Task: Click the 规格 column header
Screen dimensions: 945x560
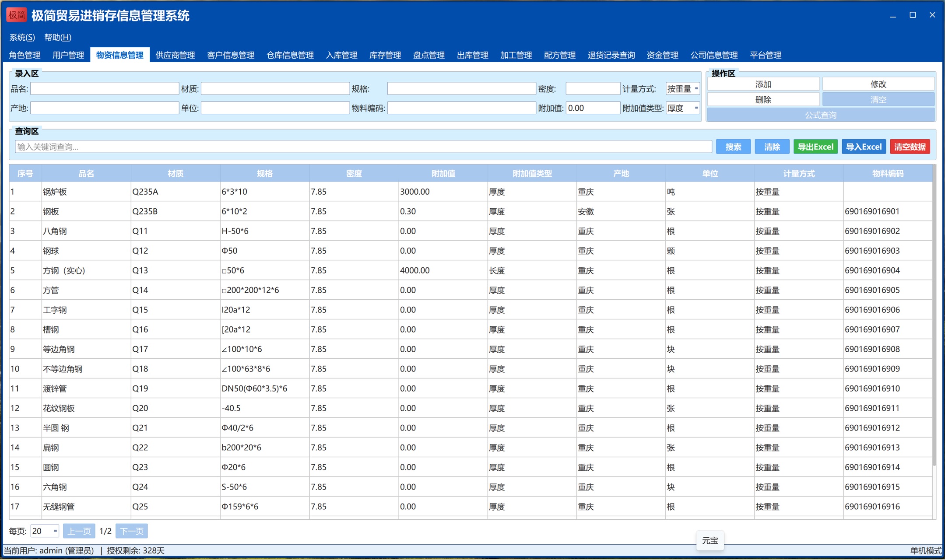Action: 265,174
